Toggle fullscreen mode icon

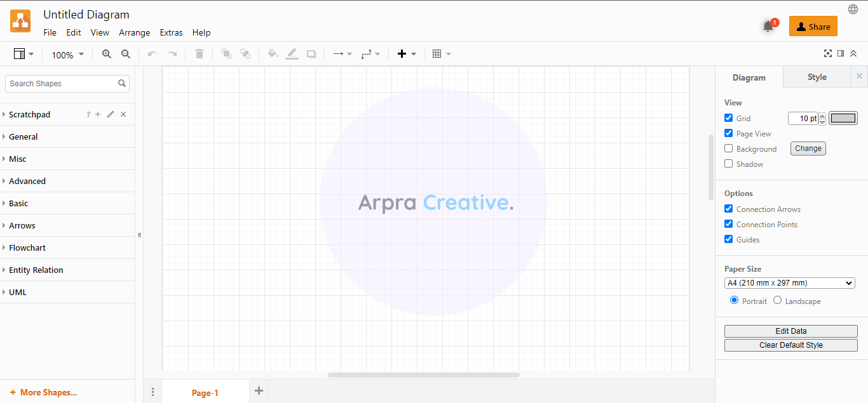click(x=827, y=54)
